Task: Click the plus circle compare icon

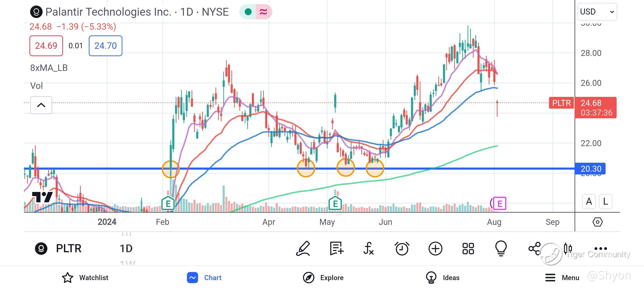Action: pos(435,249)
